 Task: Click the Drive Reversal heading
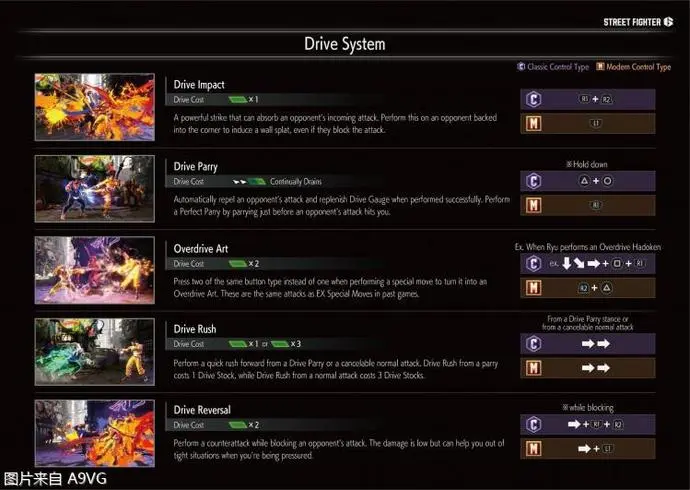pos(202,410)
